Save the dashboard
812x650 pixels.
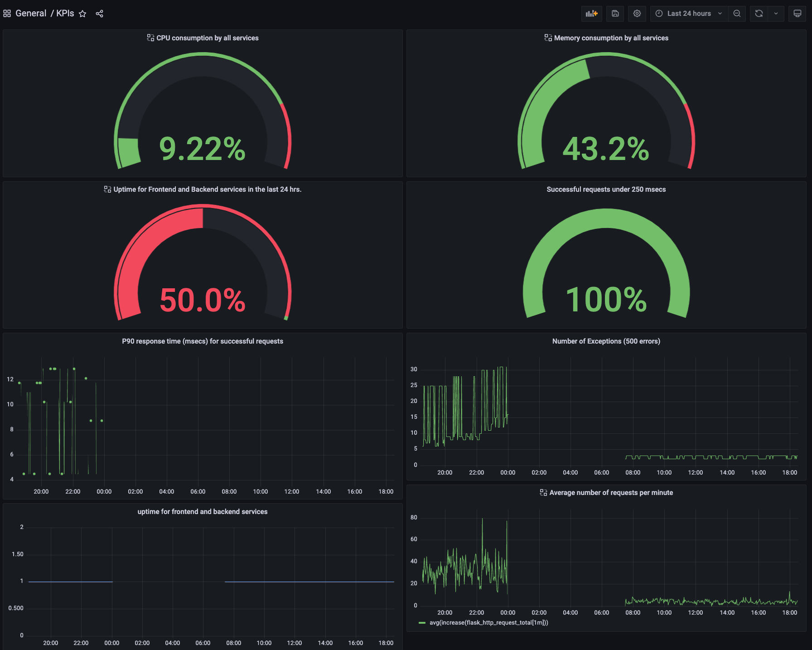tap(615, 14)
